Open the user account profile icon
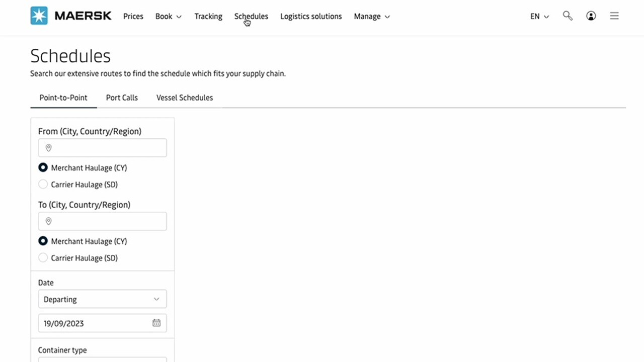Screen dimensions: 644x362 pyautogui.click(x=591, y=16)
